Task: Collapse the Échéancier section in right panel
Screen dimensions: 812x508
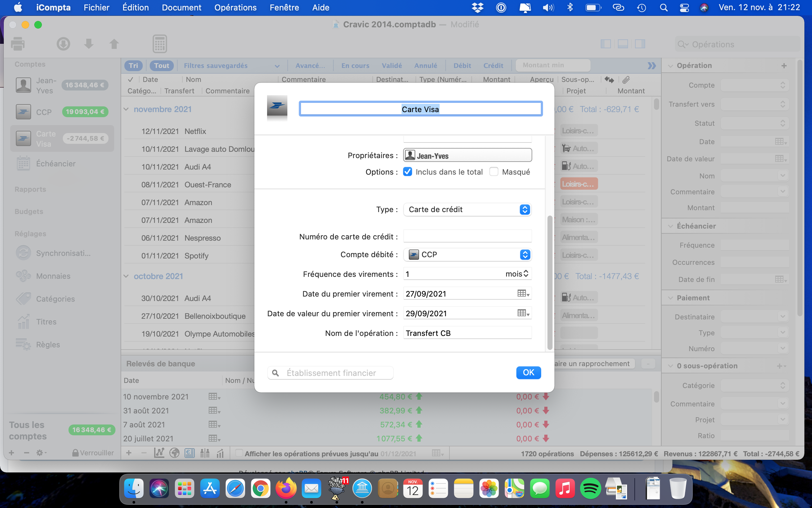Action: [x=671, y=226]
